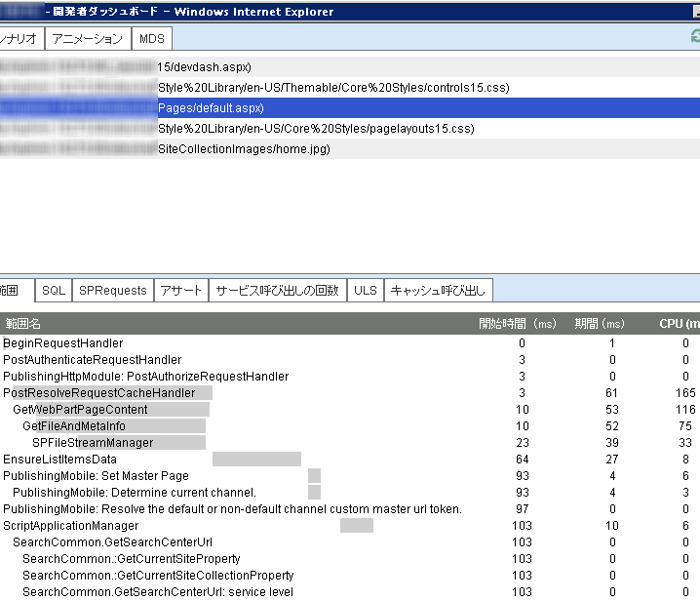Image resolution: width=700 pixels, height=601 pixels.
Task: Click the 開始時間 (ms) column header
Action: point(518,324)
